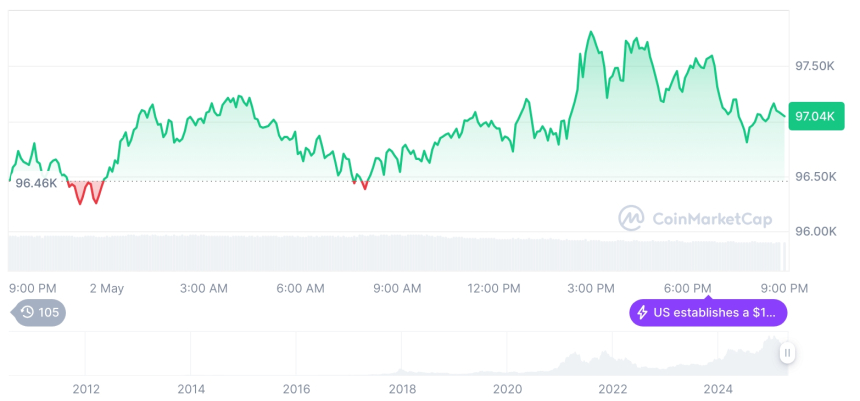Click the 97.04K current price label

[812, 116]
